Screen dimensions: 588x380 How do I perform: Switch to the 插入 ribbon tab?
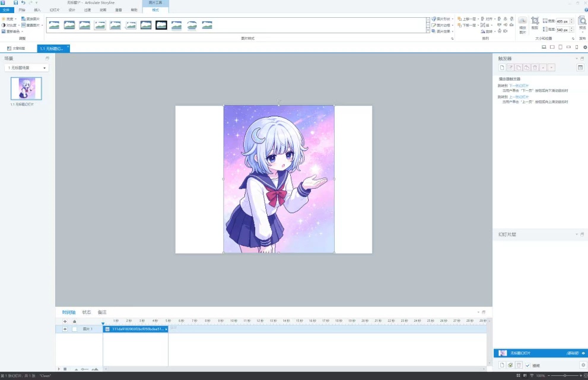(37, 10)
